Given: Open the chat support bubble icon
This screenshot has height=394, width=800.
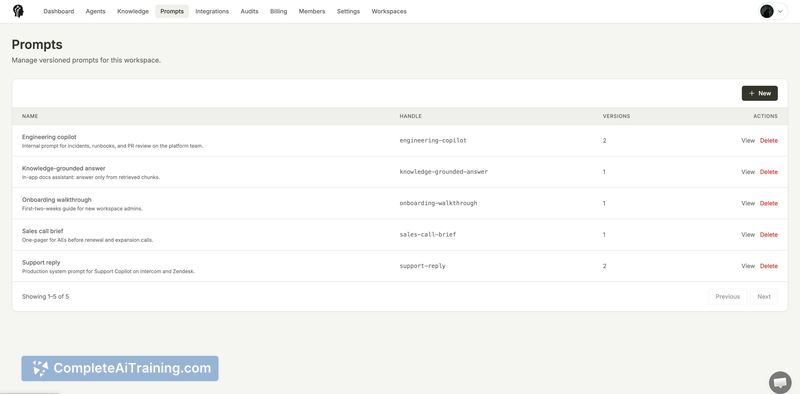Looking at the screenshot, I should pos(780,382).
